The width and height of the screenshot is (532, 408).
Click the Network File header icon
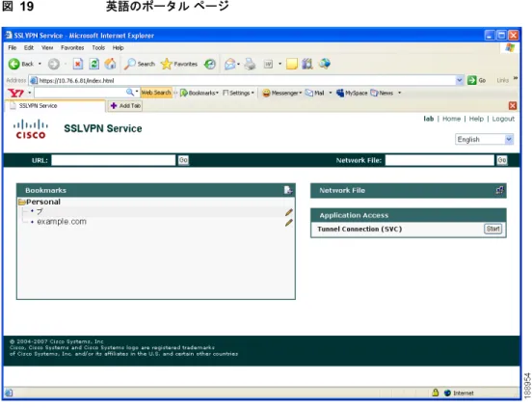499,190
